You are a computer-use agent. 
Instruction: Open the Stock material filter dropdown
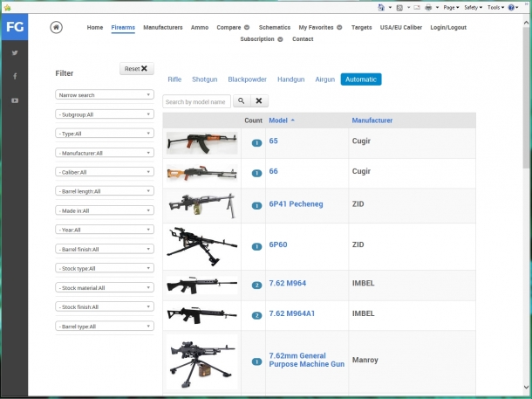coord(105,287)
